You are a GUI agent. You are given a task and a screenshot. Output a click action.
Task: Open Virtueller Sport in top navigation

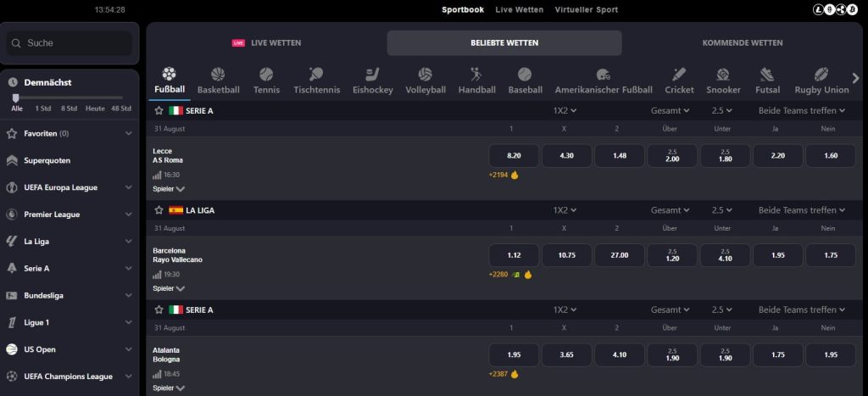pos(587,9)
